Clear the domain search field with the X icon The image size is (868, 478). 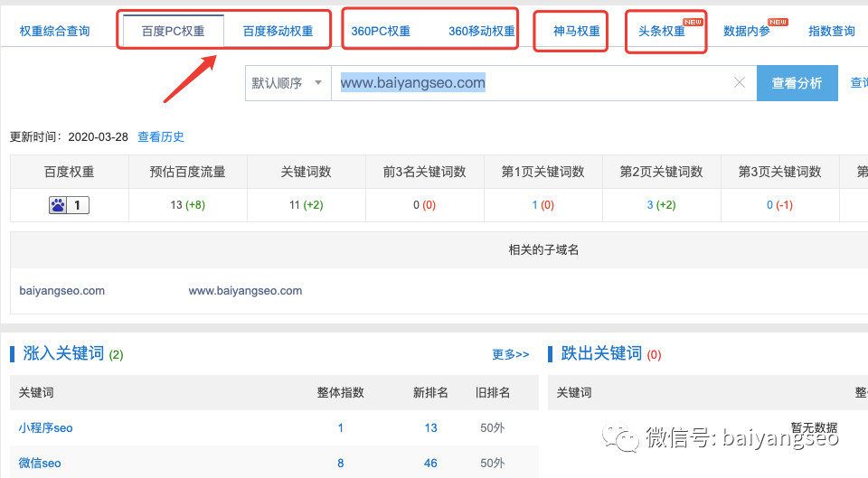pos(739,82)
